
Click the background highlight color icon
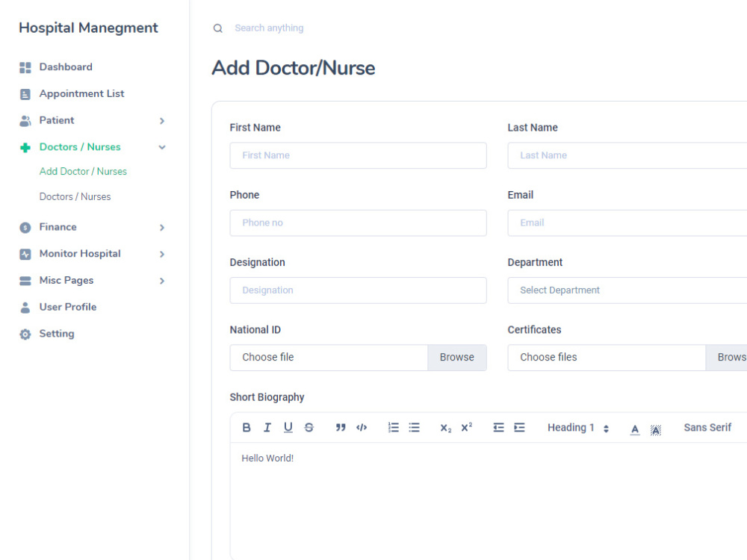coord(655,429)
